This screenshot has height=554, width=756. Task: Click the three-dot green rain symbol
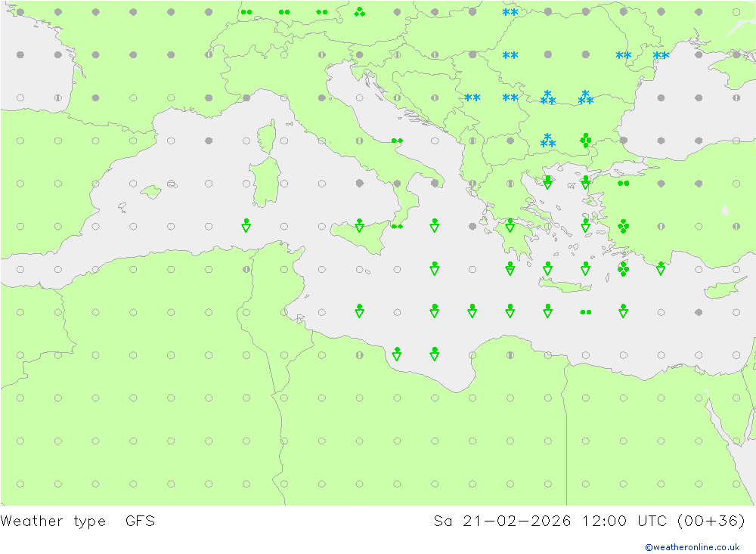359,12
